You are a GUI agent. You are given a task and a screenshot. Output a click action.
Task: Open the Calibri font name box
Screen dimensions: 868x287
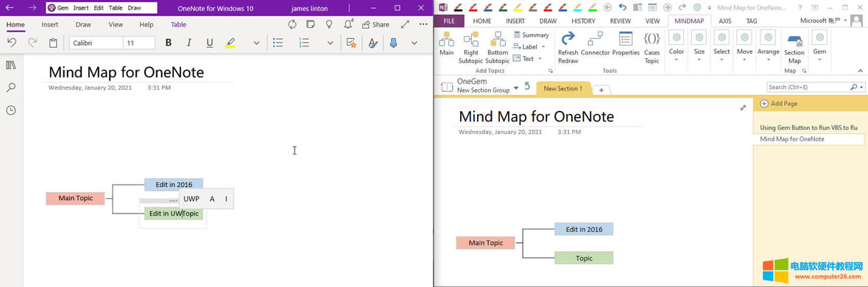[x=96, y=43]
